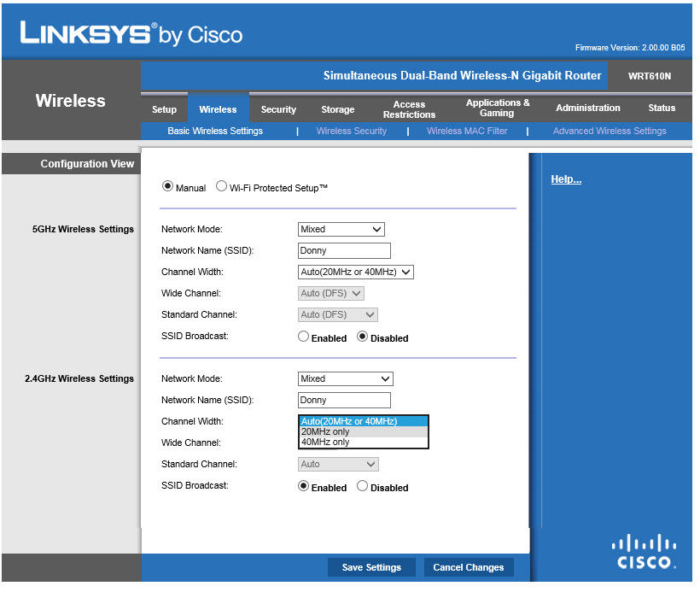The height and width of the screenshot is (592, 700).
Task: Open the Advanced Wireless Settings subtab
Action: coord(609,131)
